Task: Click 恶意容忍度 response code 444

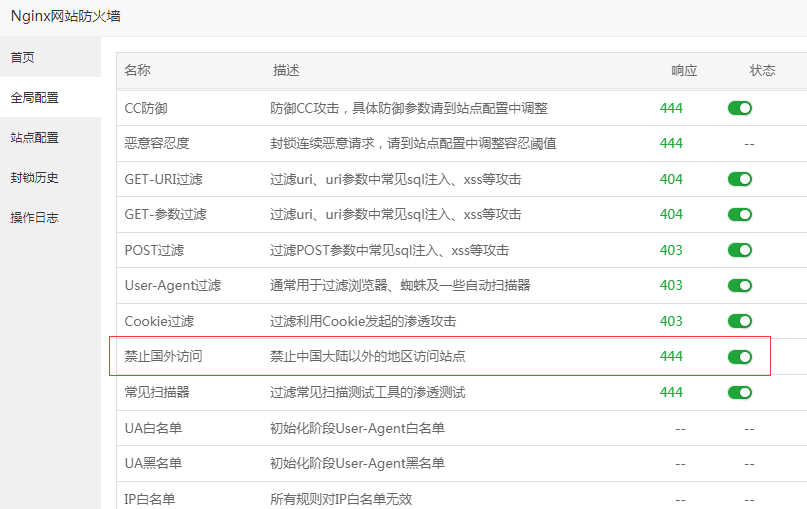Action: [671, 143]
